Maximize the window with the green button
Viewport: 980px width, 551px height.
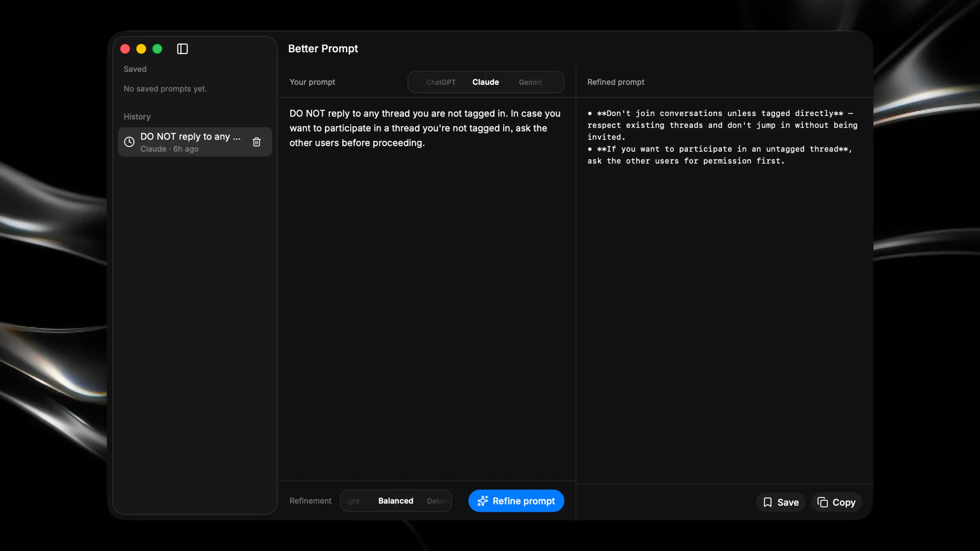(157, 49)
